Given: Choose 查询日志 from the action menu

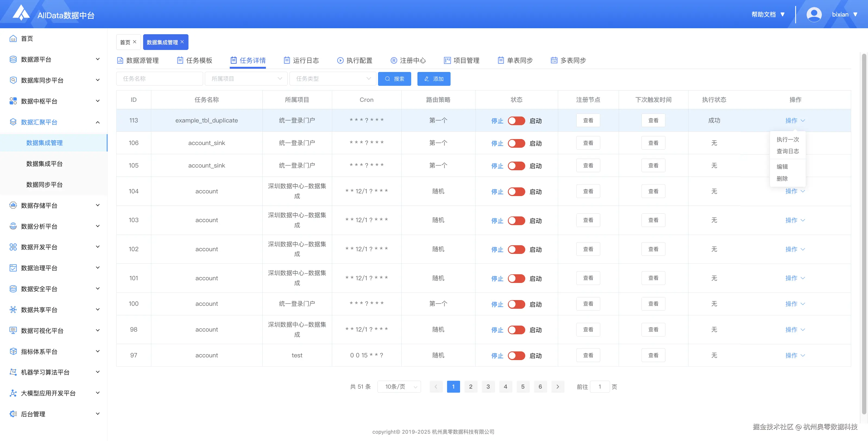Looking at the screenshot, I should (x=787, y=151).
